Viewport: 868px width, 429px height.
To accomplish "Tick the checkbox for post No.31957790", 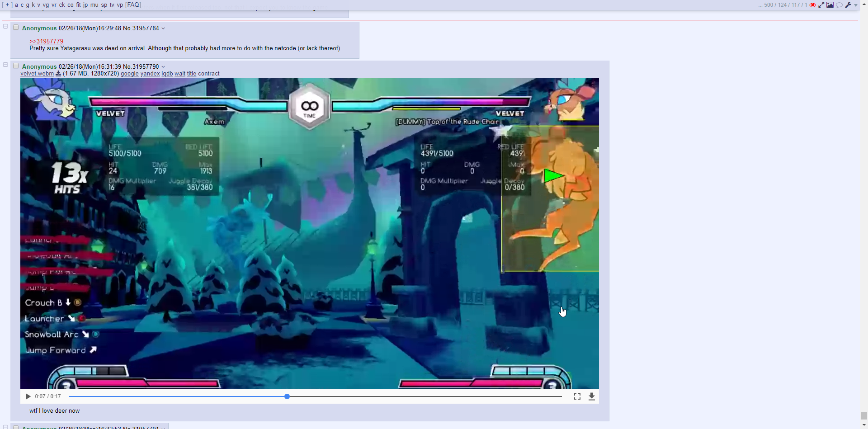I will [x=16, y=66].
